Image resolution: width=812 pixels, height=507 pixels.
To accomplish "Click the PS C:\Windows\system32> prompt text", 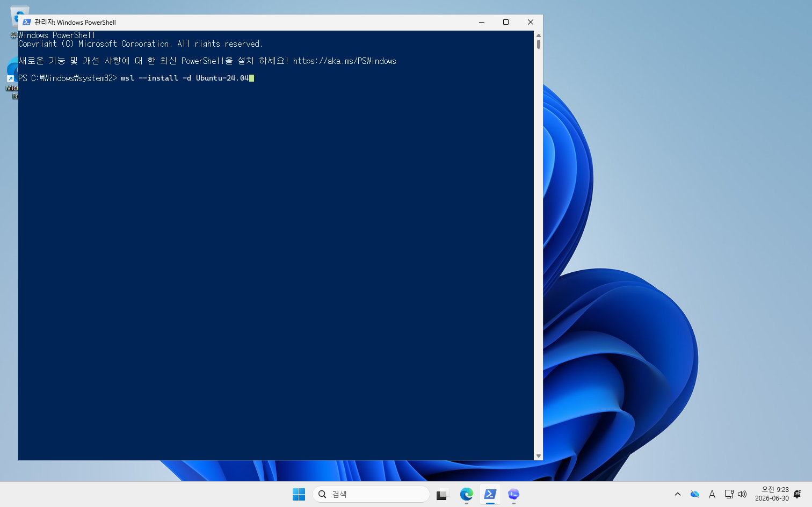I will coord(68,78).
